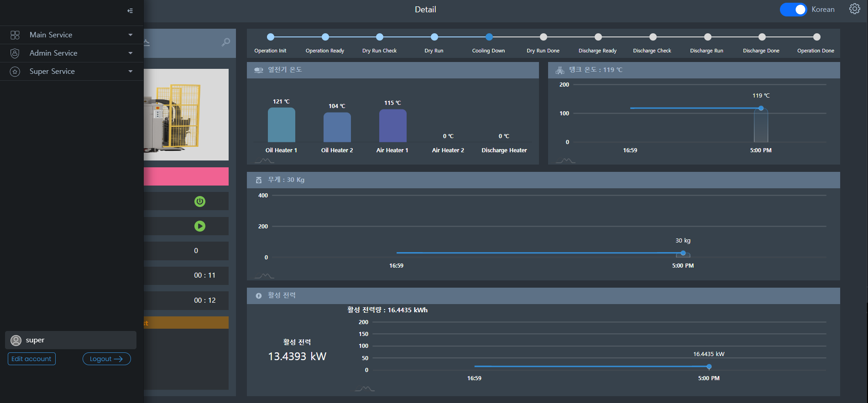868x403 pixels.
Task: Click the search magnifier icon
Action: coord(226,42)
